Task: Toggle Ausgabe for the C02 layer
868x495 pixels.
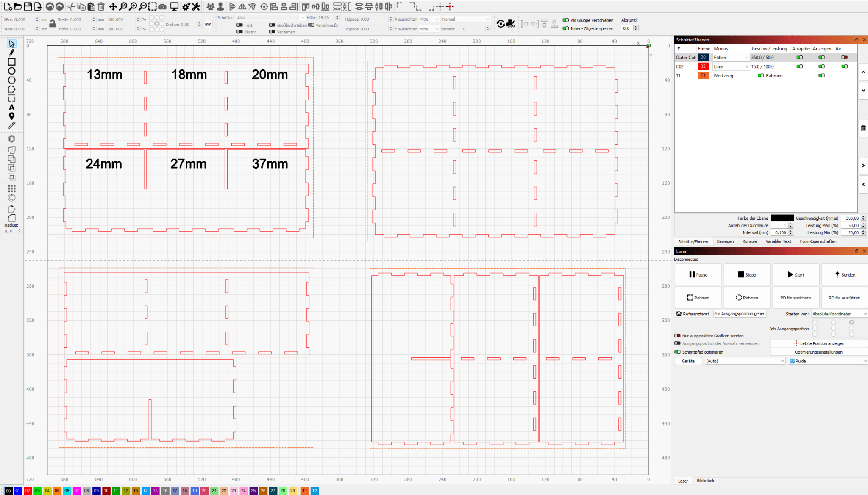Action: coord(800,66)
